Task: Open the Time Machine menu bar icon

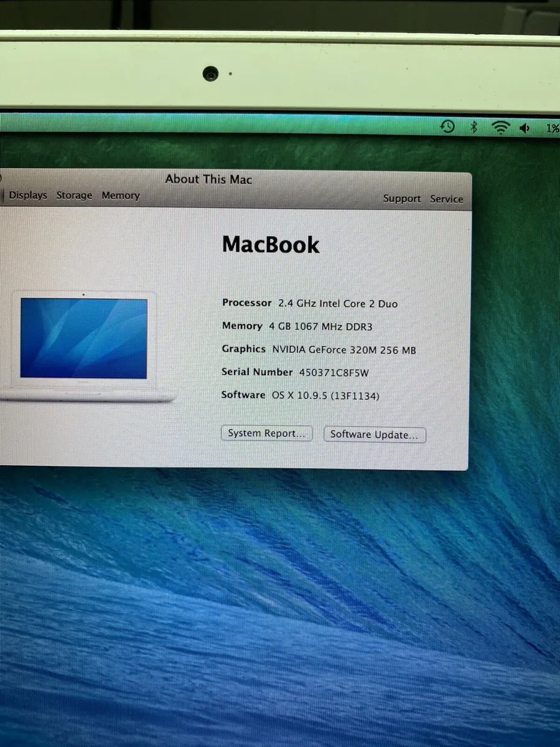Action: tap(447, 127)
